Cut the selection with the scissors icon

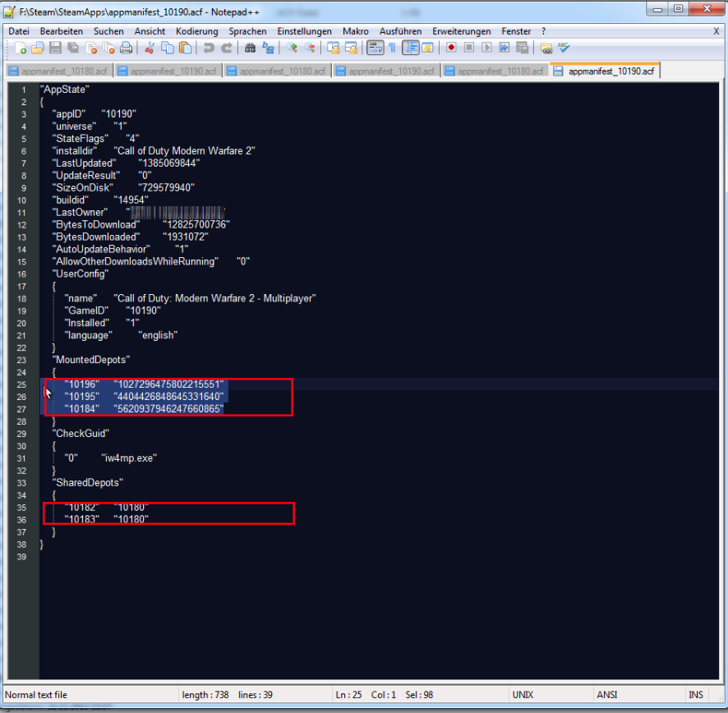[x=149, y=48]
